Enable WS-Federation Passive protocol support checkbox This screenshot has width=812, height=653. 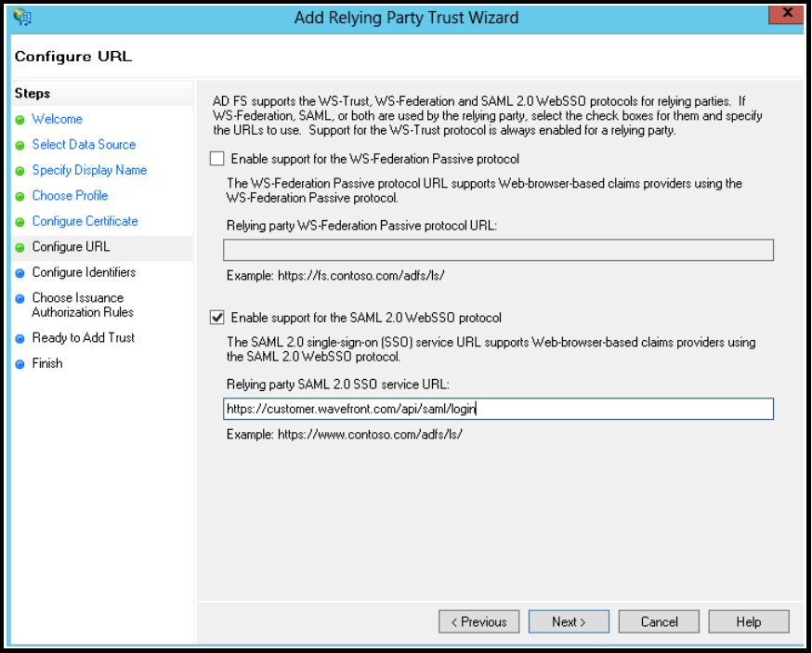tap(217, 159)
